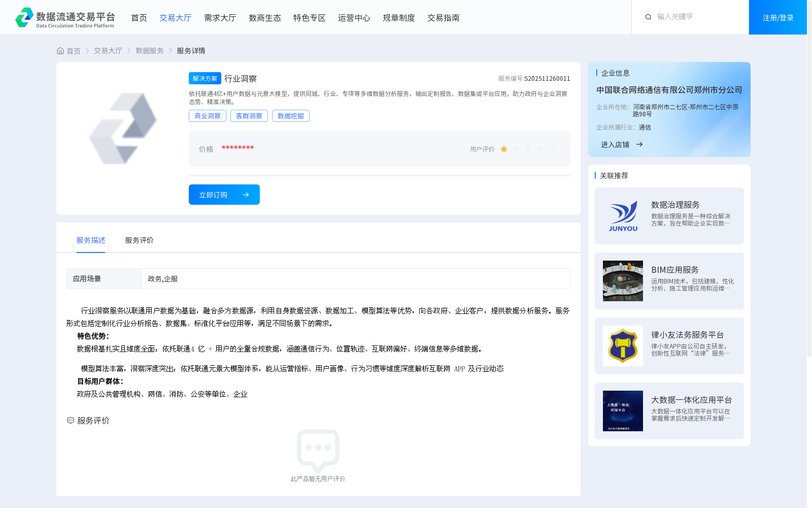Go to 首页 in top navigation

(139, 18)
